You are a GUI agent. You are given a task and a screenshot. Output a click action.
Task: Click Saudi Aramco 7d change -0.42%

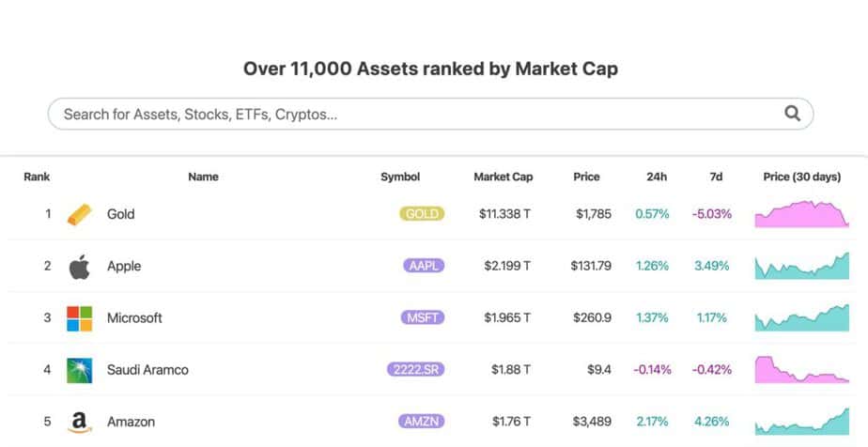tap(712, 370)
